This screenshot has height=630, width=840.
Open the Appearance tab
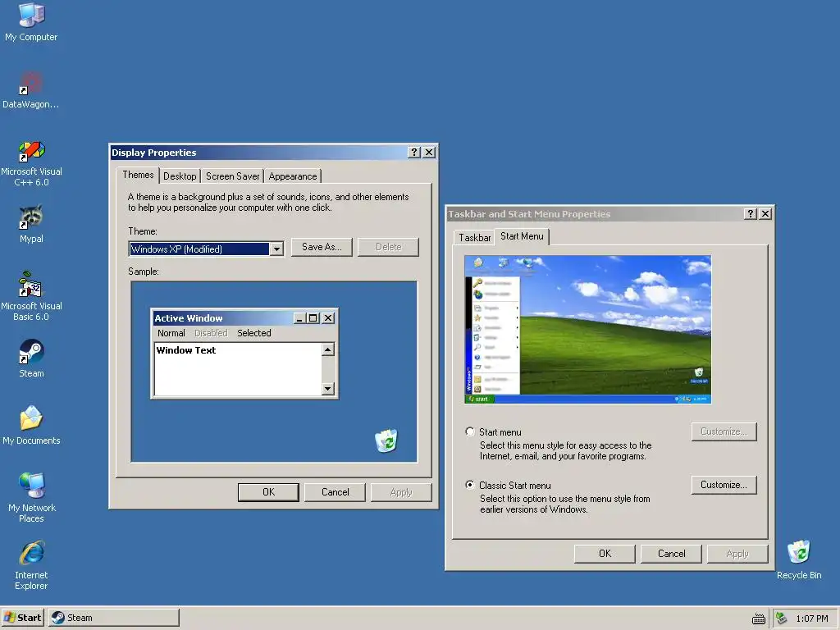[293, 176]
